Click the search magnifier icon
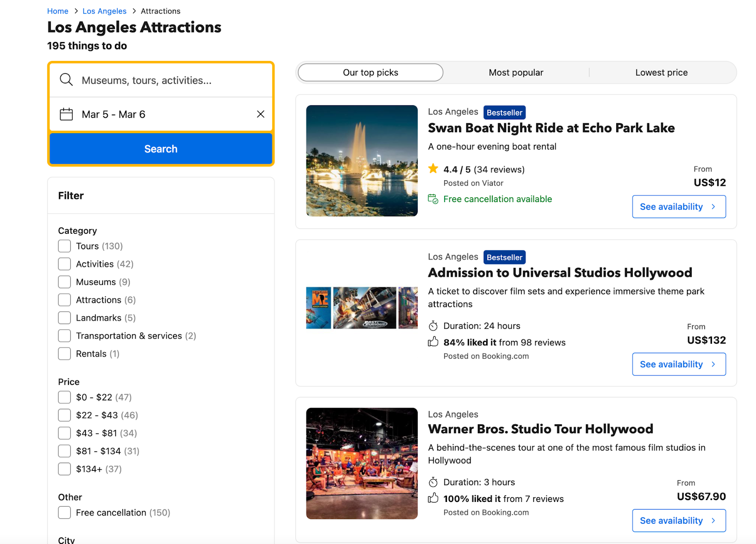The height and width of the screenshot is (544, 756). pyautogui.click(x=66, y=80)
